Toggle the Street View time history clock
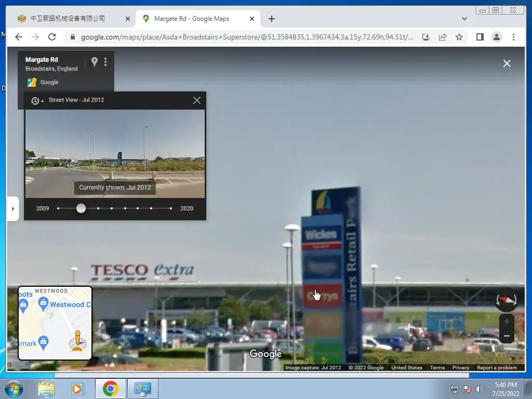 click(37, 100)
